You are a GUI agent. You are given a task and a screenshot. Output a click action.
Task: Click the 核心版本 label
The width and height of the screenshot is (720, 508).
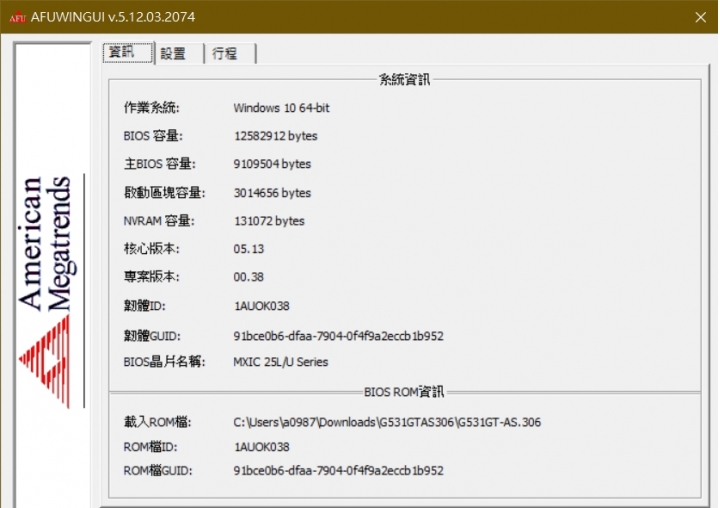(x=152, y=249)
